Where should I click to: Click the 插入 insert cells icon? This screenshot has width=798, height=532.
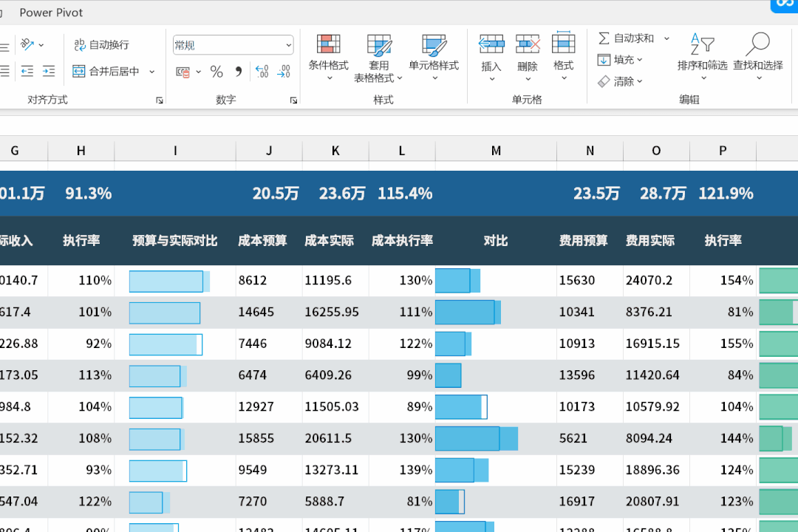pyautogui.click(x=491, y=45)
